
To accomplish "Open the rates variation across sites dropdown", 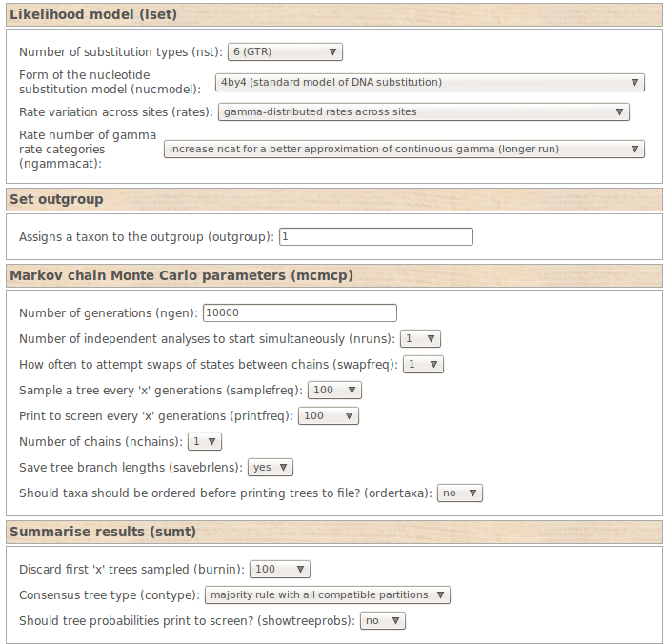I will click(x=423, y=112).
